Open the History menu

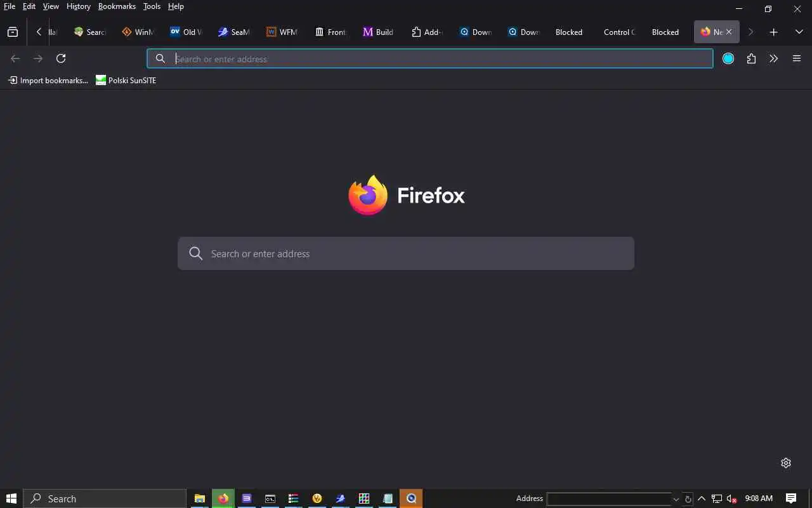[79, 6]
